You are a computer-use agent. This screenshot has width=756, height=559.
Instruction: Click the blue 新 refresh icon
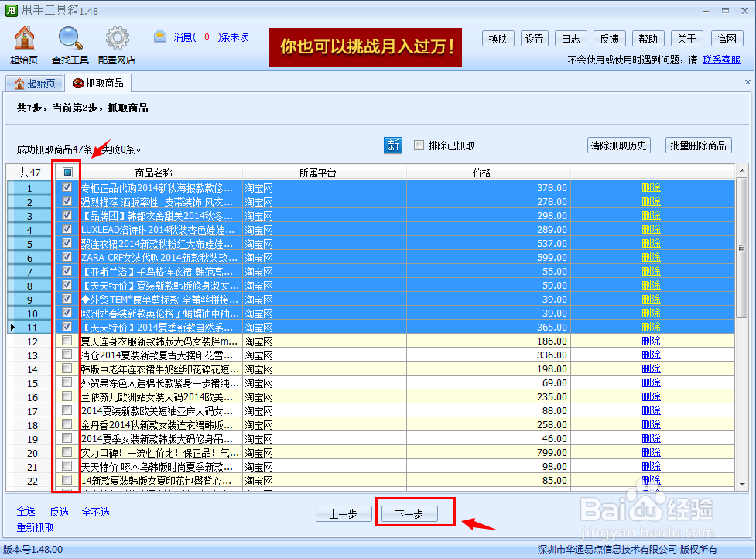[392, 146]
